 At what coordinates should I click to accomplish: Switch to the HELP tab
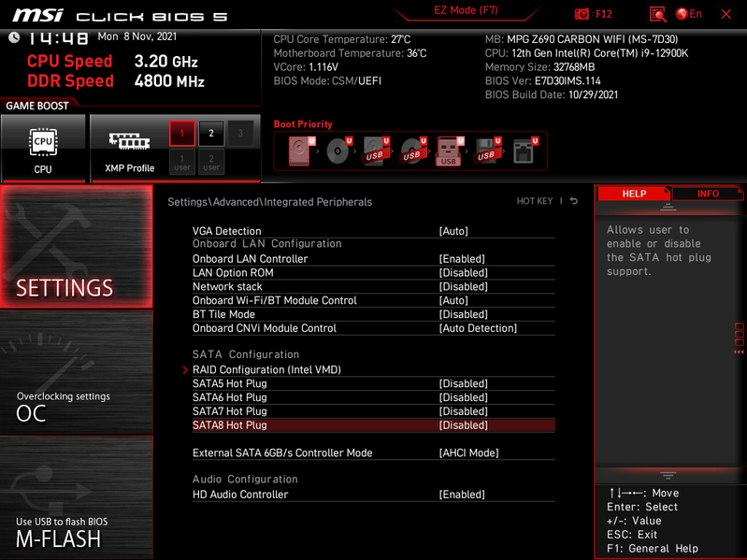click(634, 194)
